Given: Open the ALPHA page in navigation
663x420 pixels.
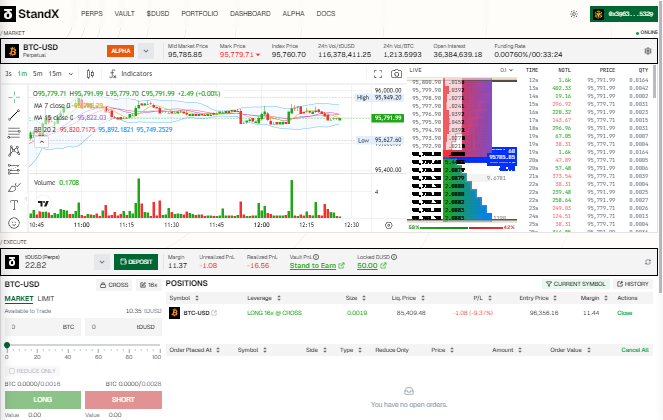Looking at the screenshot, I should tap(293, 14).
